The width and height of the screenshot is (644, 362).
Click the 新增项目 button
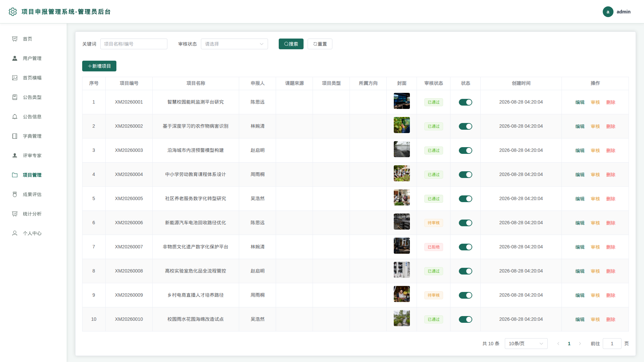[99, 66]
